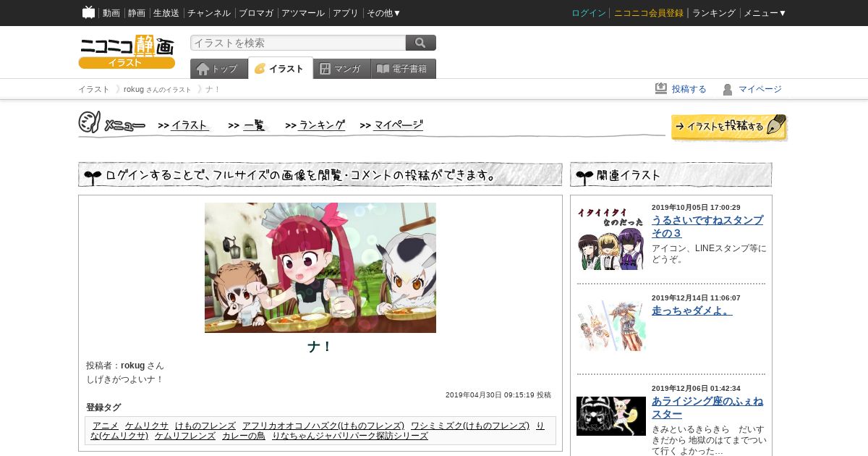Click the Niconico Seiga logo
This screenshot has width=868, height=456.
[x=127, y=52]
